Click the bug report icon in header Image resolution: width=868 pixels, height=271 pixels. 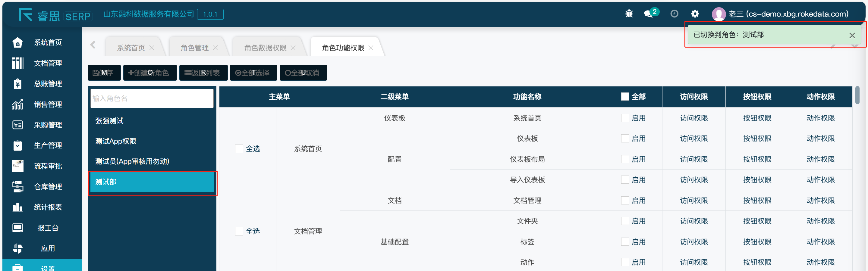point(629,14)
